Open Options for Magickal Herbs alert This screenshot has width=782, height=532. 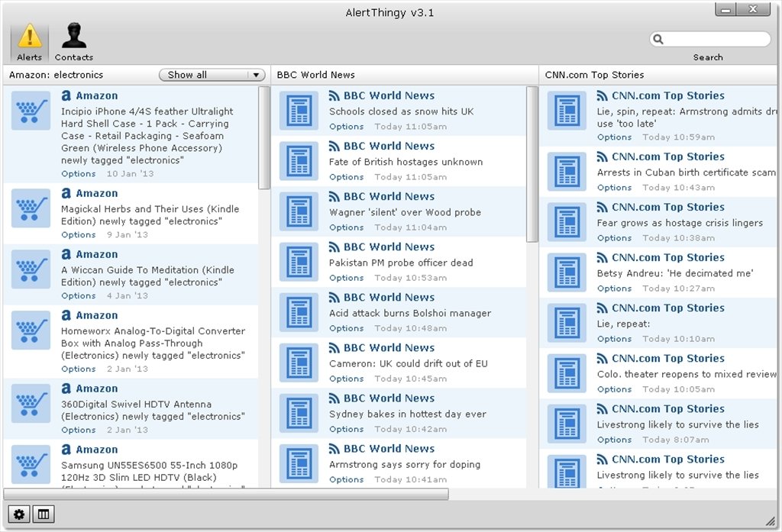pos(79,234)
